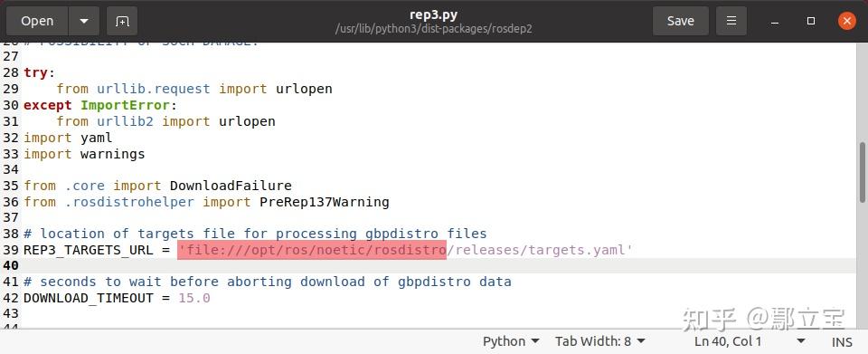This screenshot has width=868, height=354.
Task: Click the PreRep137Warning import on line 36
Action: click(325, 202)
